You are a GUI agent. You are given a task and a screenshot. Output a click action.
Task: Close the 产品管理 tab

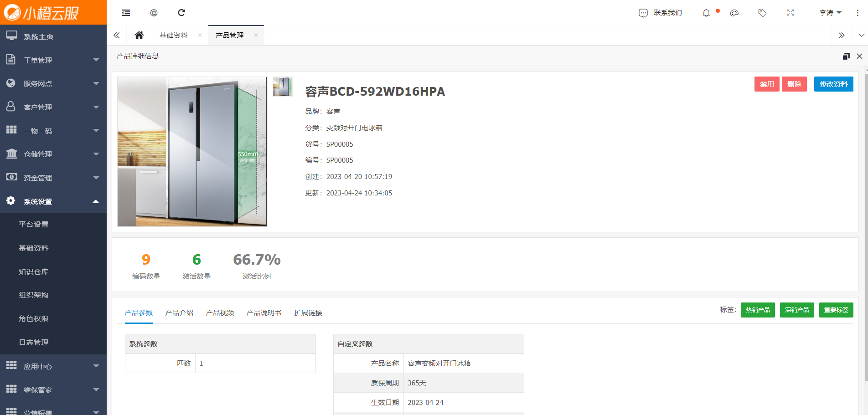point(256,35)
